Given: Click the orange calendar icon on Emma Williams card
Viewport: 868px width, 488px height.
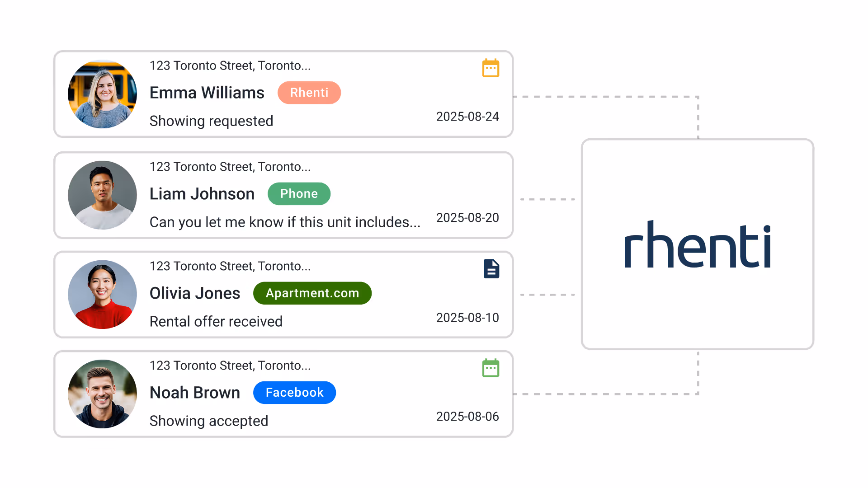Looking at the screenshot, I should (491, 68).
